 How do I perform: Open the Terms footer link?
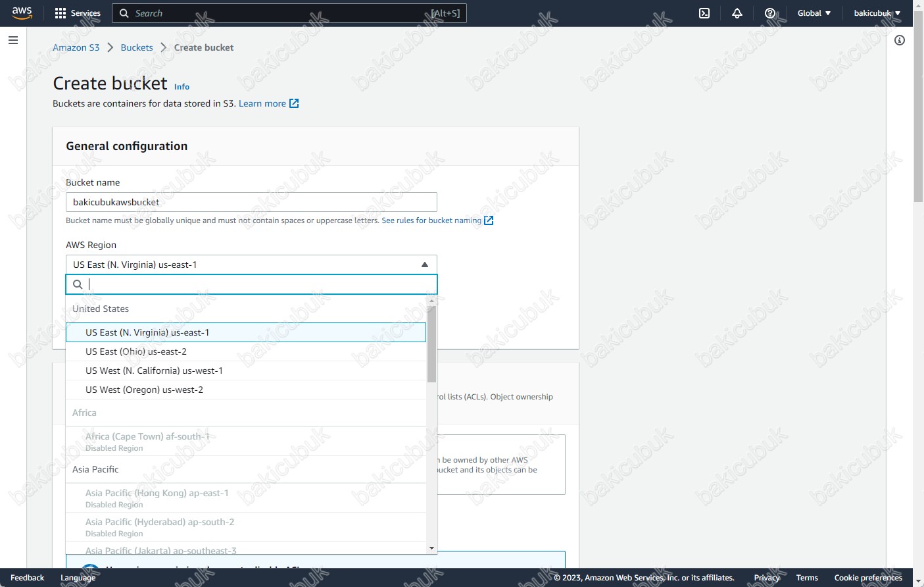pos(807,578)
